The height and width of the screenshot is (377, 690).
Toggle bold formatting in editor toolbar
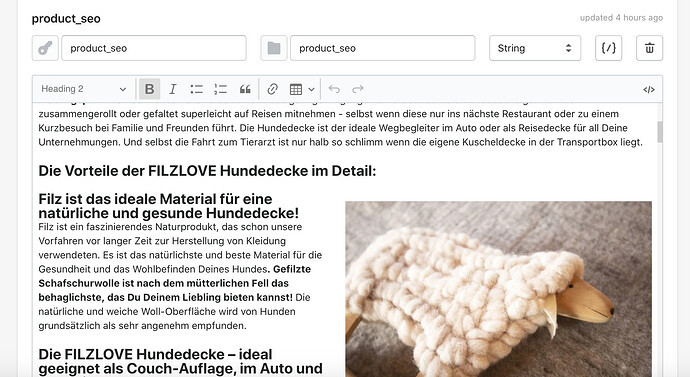click(x=149, y=89)
